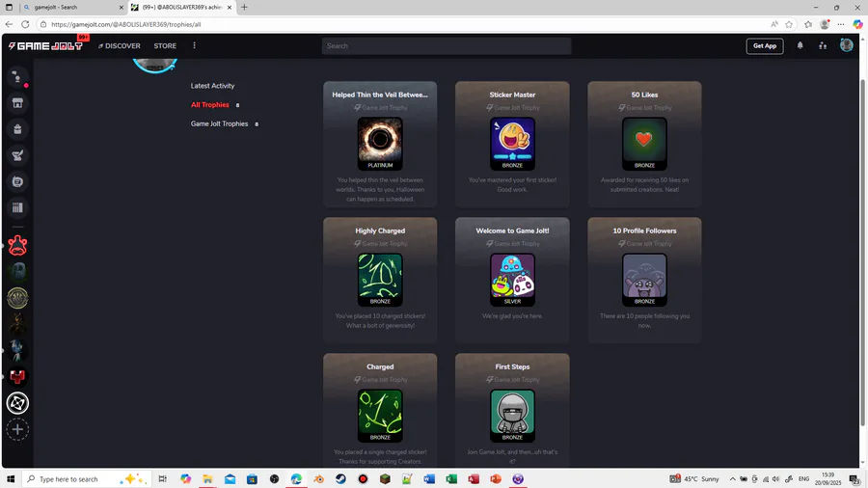Open the Edge Settings and more menu

841,24
